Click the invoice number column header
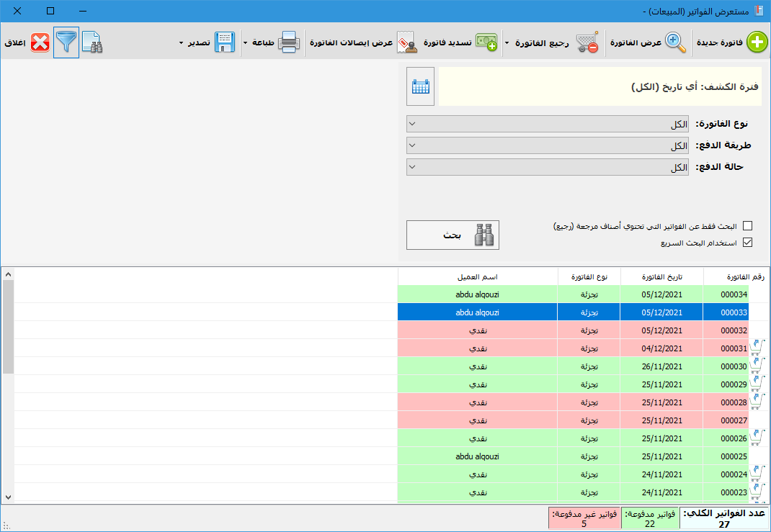Image resolution: width=771 pixels, height=532 pixels. tap(746, 277)
